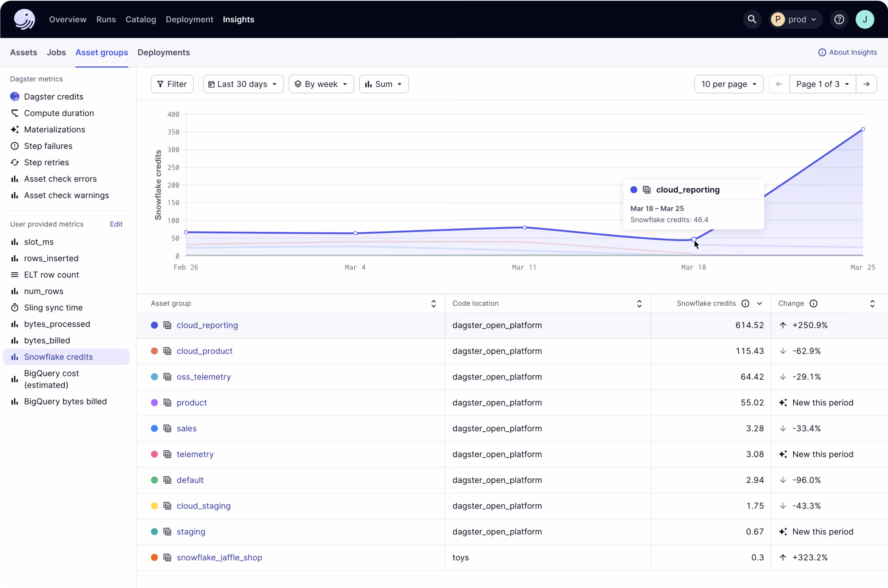Toggle sort on the Change column
Image resolution: width=888 pixels, height=588 pixels.
pos(872,303)
